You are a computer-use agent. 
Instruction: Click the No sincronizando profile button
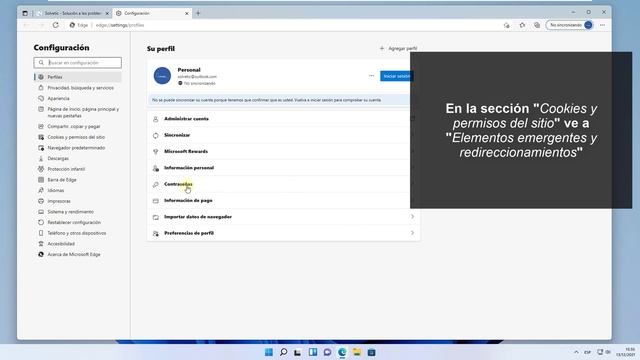click(570, 25)
